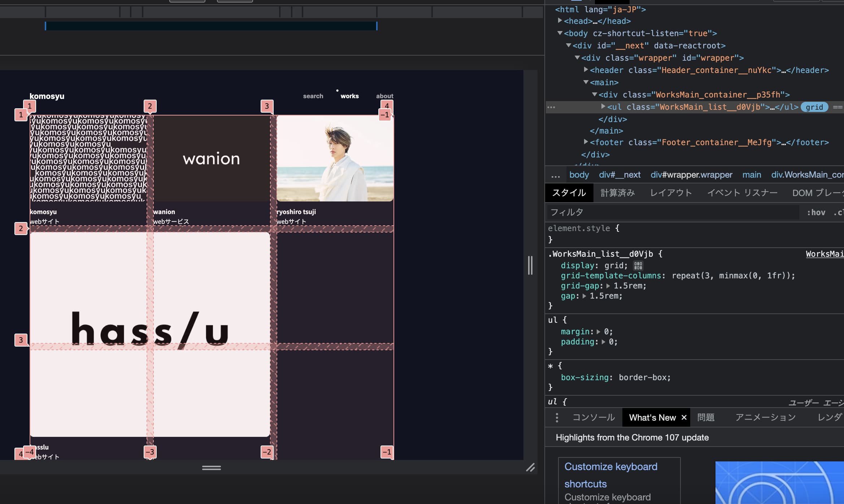Open the drawer three-dot menu next to コンソール
The height and width of the screenshot is (504, 844).
(557, 418)
